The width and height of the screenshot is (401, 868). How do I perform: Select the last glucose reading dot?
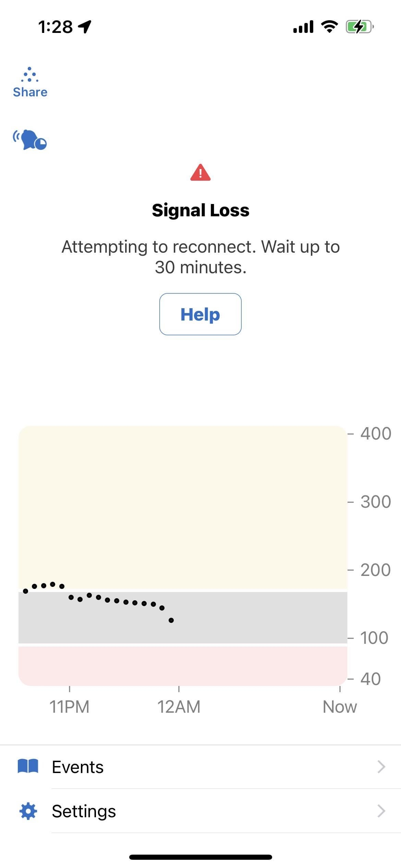point(171,620)
